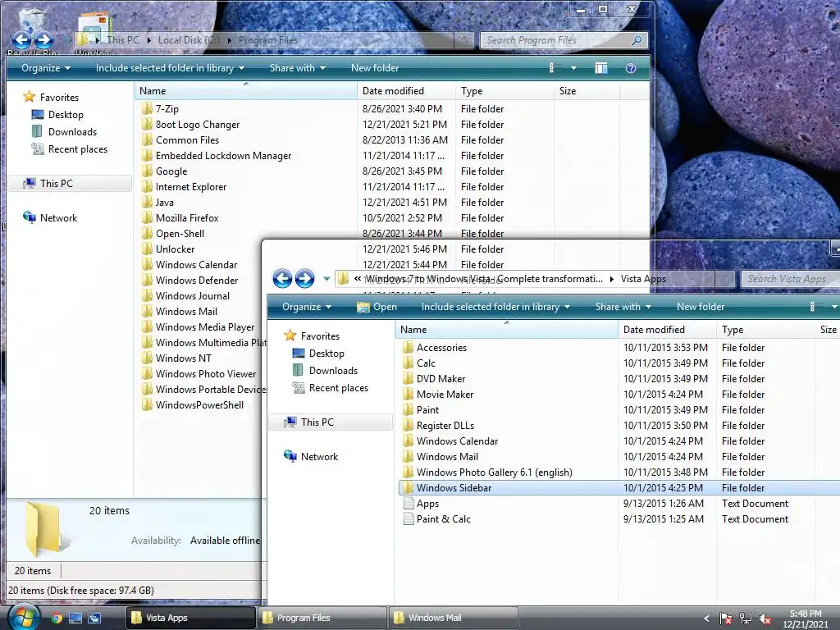
Task: Click search magnifier in Program Files search box
Action: pos(637,40)
